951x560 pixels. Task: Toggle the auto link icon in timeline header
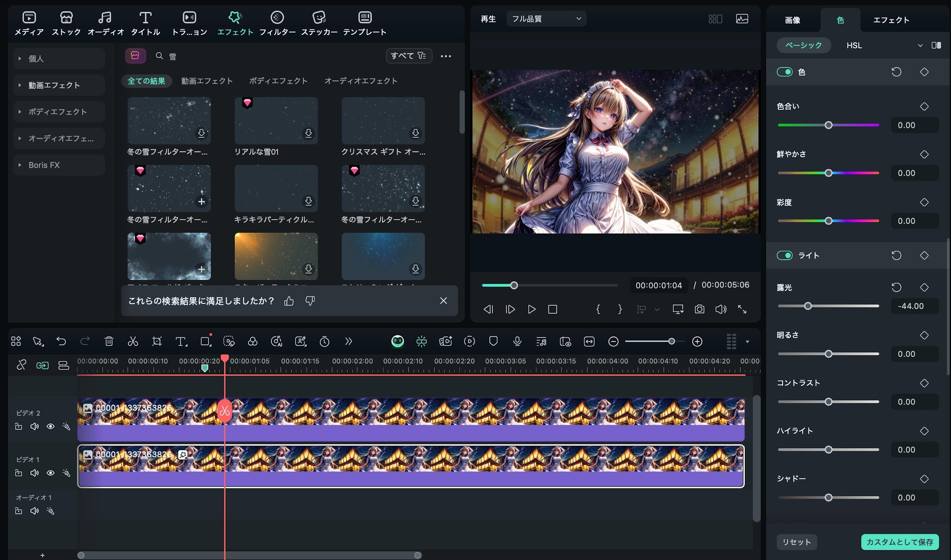pyautogui.click(x=42, y=365)
